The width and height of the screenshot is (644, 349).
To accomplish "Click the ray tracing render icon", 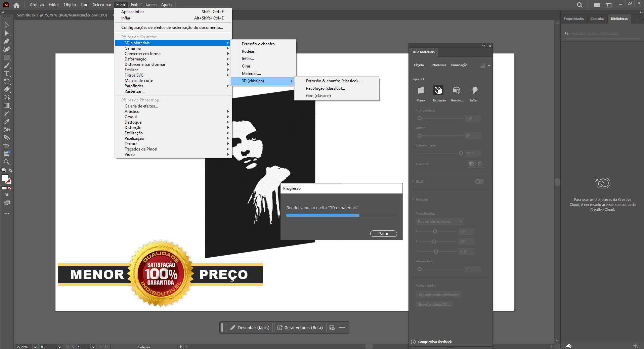I will 483,66.
